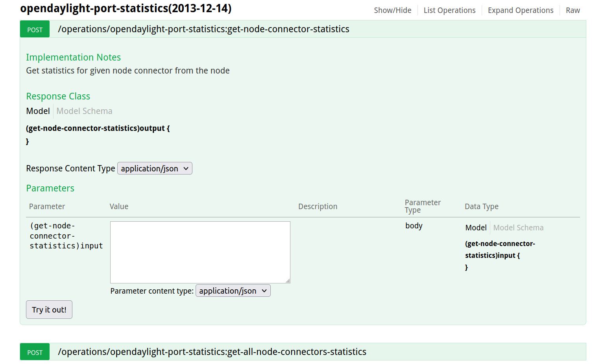
Task: Click inside the input body value textarea
Action: (200, 252)
